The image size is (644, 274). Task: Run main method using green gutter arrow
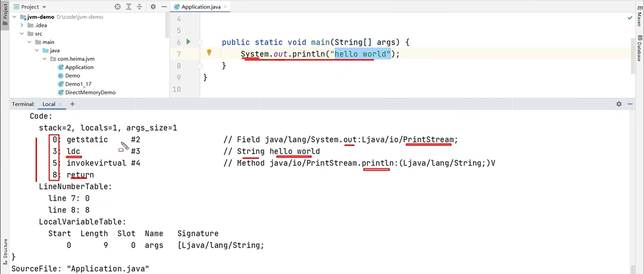188,42
